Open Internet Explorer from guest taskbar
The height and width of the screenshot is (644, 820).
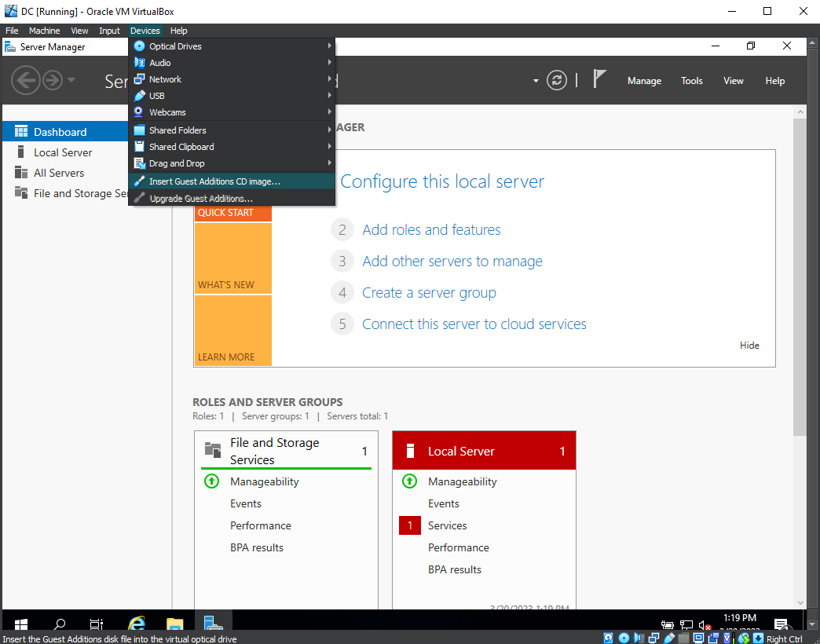tap(137, 623)
